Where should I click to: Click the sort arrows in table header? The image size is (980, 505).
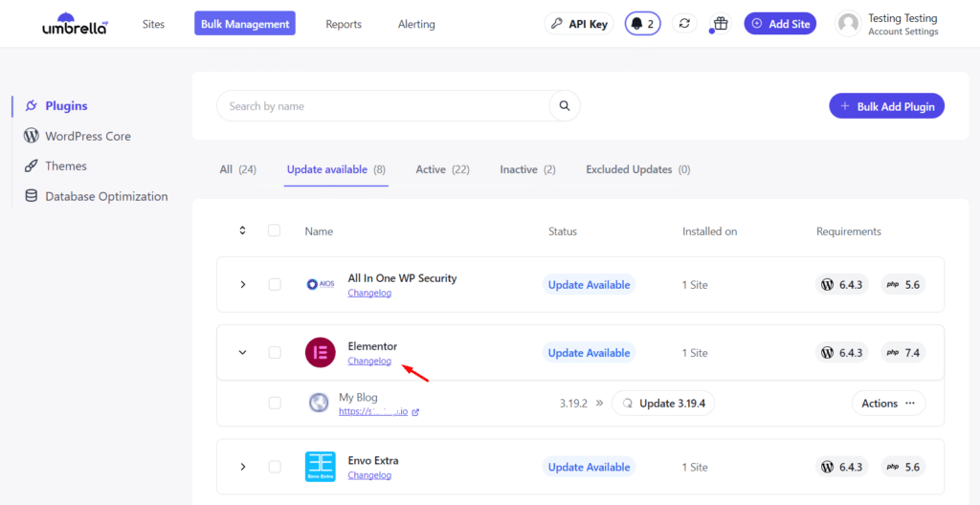click(242, 231)
